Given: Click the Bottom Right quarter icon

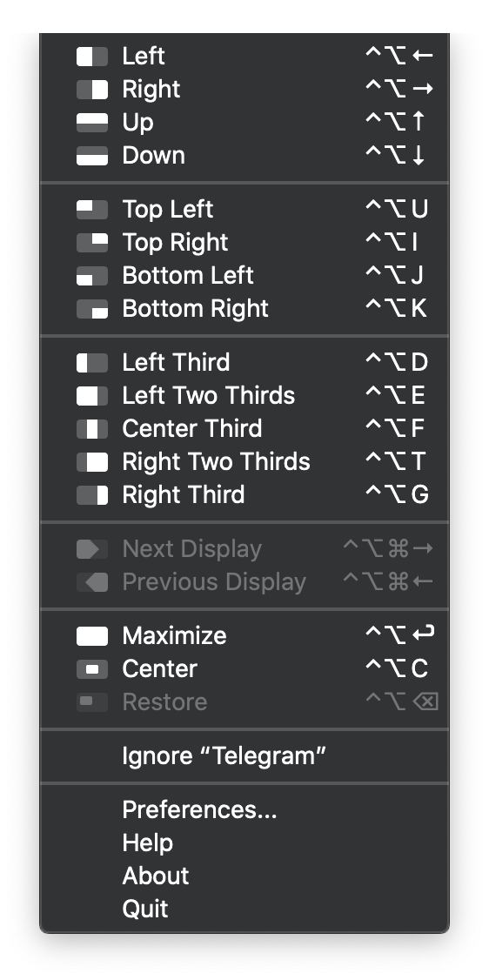Looking at the screenshot, I should 92,309.
